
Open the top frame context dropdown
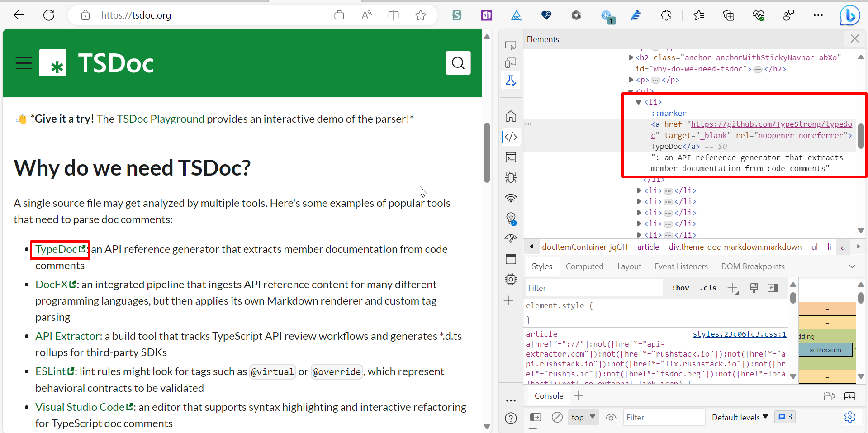point(583,417)
